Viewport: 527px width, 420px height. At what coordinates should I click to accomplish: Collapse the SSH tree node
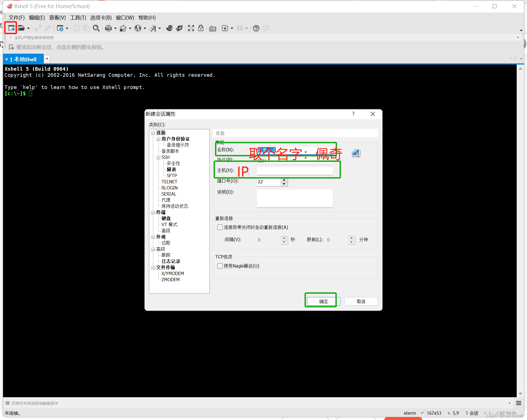click(158, 157)
